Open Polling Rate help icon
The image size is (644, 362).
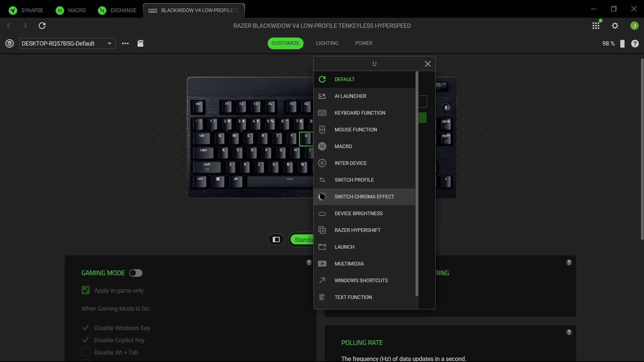pyautogui.click(x=569, y=332)
